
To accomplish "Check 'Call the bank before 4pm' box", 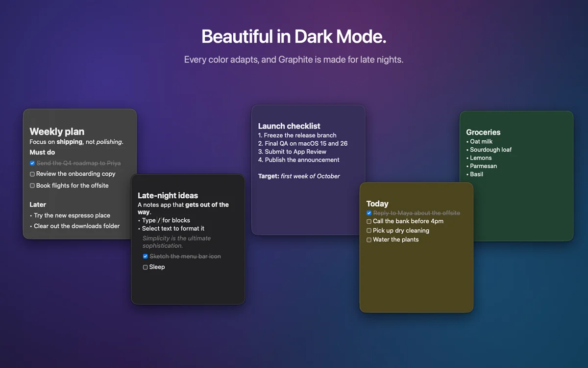I will tap(369, 221).
